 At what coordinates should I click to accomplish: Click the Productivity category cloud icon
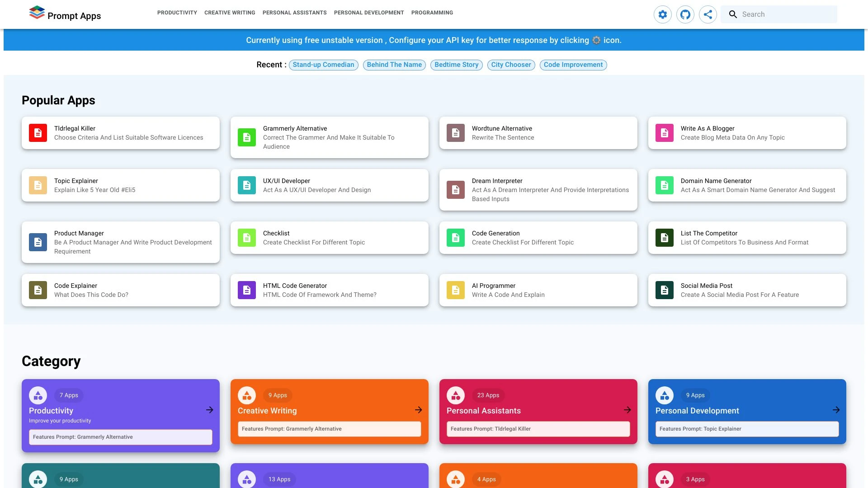point(38,395)
